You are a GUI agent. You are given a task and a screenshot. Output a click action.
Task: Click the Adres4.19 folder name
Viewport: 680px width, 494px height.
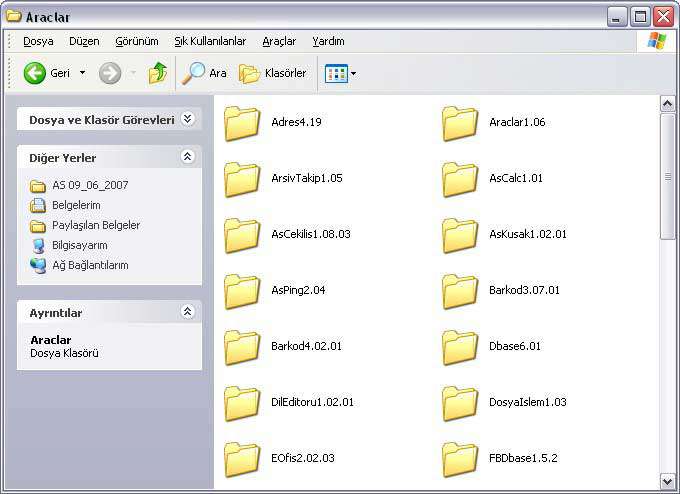point(296,122)
